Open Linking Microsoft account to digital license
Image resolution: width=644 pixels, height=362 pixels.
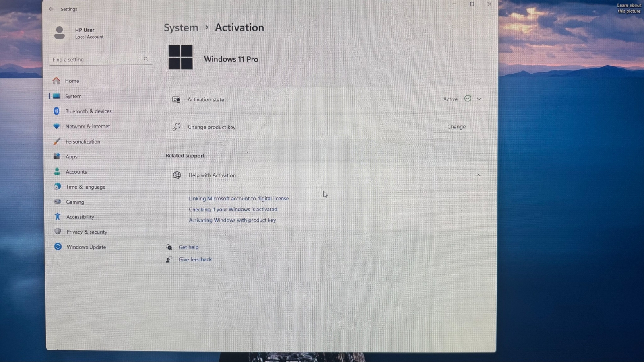point(239,198)
